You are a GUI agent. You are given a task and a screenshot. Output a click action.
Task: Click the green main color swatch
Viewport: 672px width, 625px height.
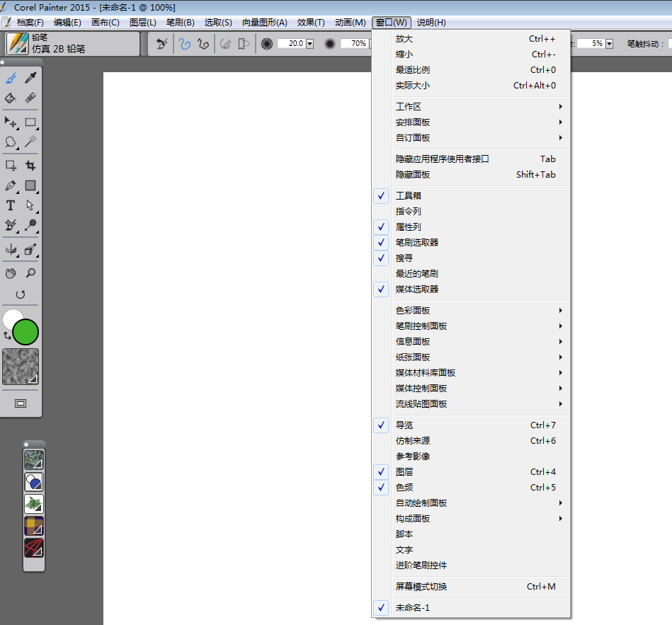coord(25,332)
